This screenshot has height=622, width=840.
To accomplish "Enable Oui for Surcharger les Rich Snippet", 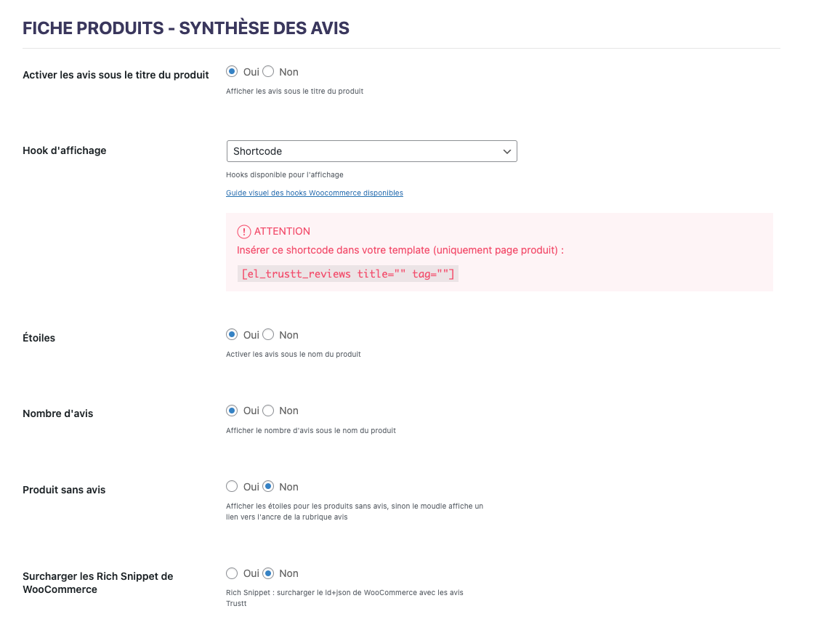I will 232,573.
